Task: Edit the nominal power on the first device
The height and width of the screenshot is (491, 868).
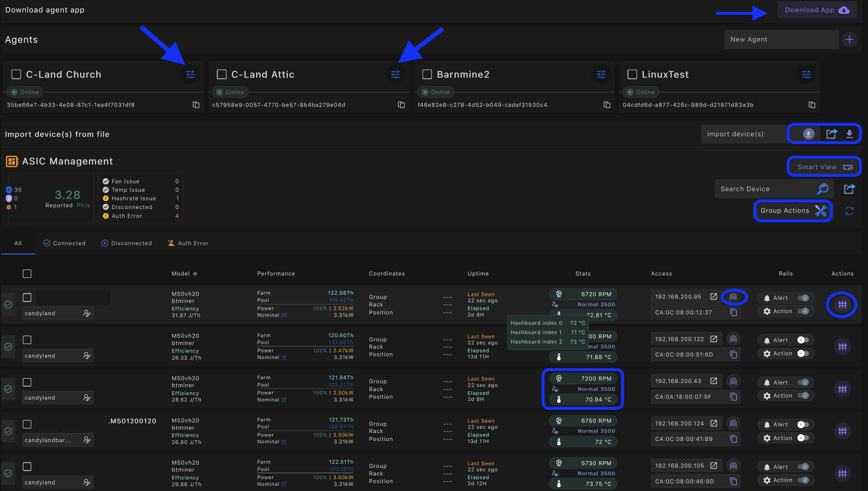Action: (285, 315)
